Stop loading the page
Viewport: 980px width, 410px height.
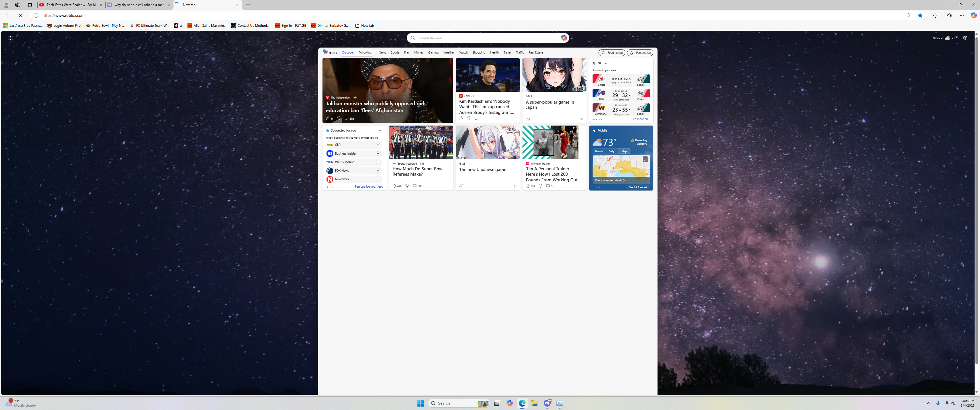[x=21, y=16]
